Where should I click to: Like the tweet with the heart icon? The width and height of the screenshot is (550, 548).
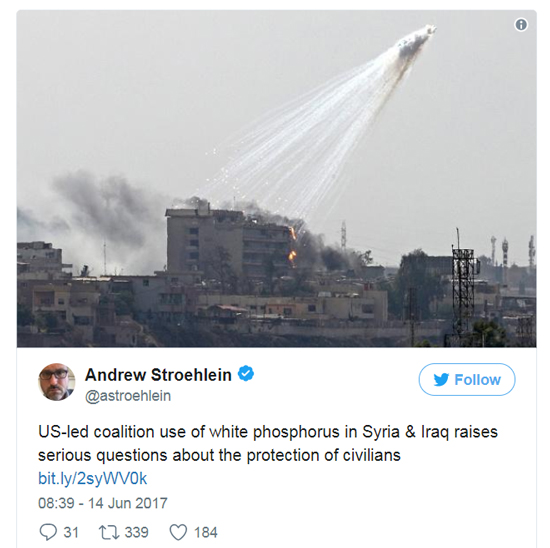pyautogui.click(x=178, y=532)
